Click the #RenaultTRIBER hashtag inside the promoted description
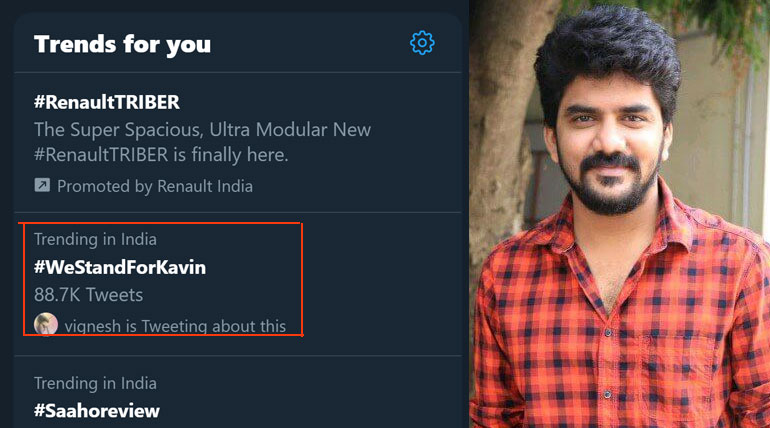770x428 pixels. [x=98, y=155]
